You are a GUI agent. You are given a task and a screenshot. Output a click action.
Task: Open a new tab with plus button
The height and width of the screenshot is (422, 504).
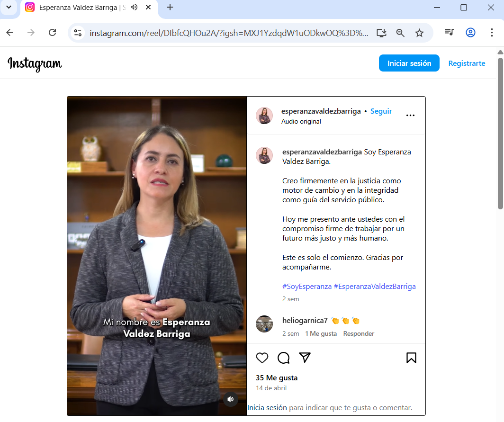click(x=170, y=7)
